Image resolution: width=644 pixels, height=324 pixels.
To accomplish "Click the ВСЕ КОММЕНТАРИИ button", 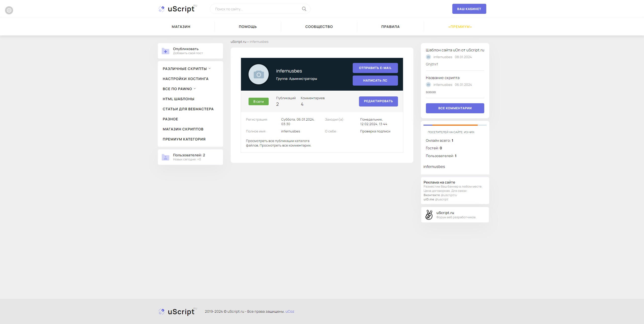I will 455,108.
